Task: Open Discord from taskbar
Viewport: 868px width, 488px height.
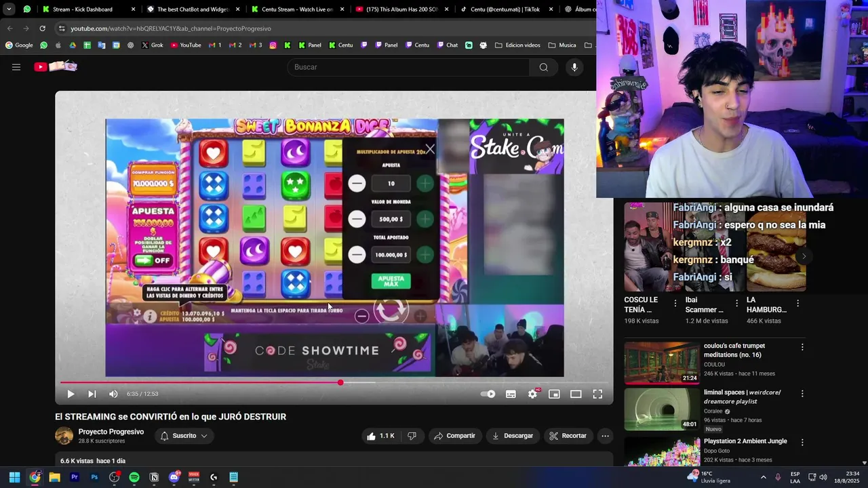Action: (174, 477)
